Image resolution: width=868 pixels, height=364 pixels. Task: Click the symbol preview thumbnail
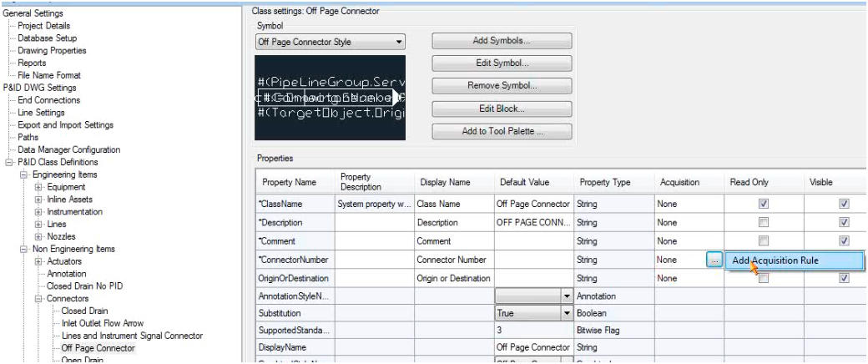[330, 98]
